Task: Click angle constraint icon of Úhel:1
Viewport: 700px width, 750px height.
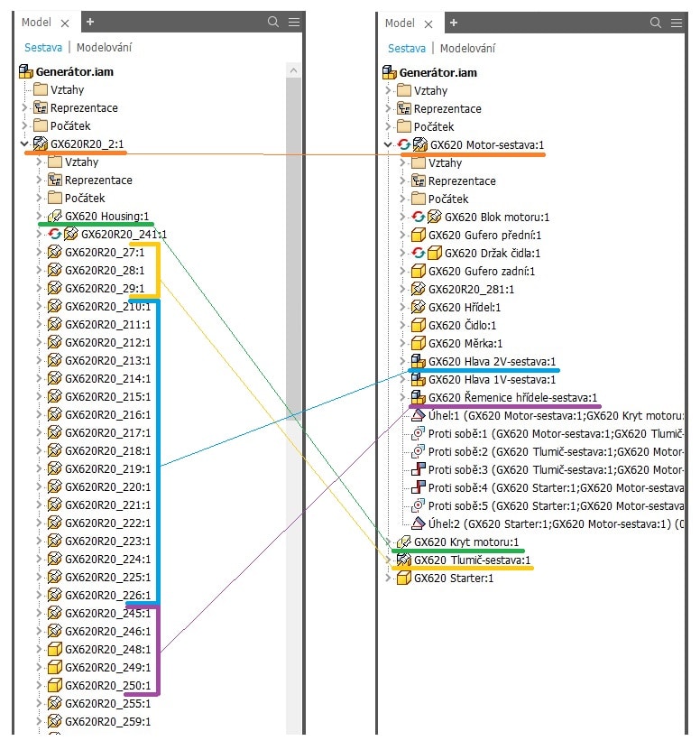Action: [x=419, y=415]
